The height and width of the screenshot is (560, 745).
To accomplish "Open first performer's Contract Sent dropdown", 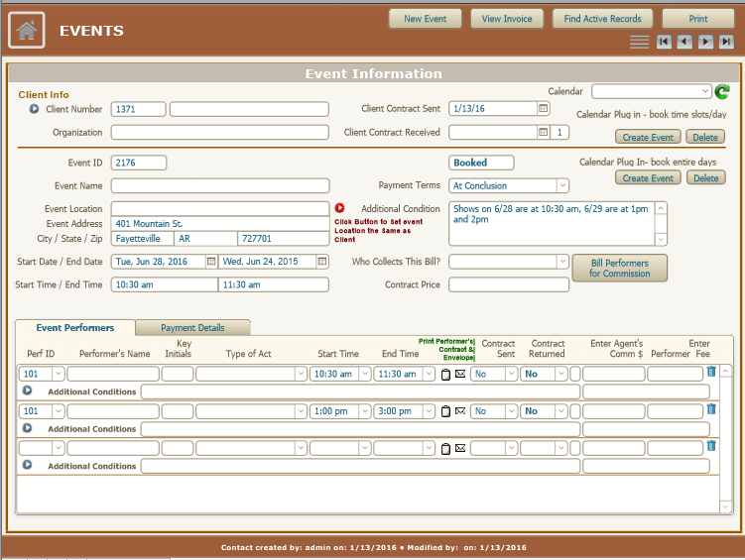I will pos(512,374).
